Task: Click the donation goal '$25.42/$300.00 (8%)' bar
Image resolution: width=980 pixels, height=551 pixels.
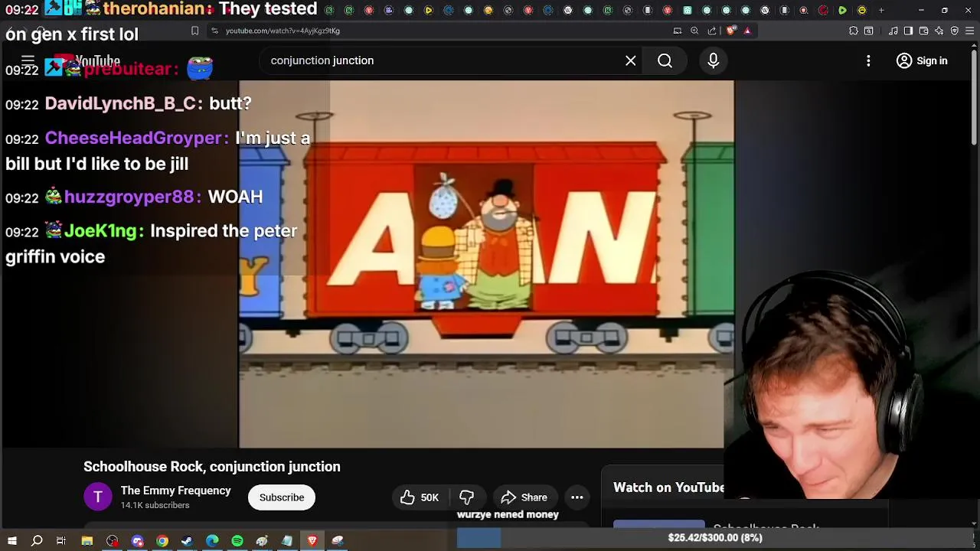Action: point(715,538)
